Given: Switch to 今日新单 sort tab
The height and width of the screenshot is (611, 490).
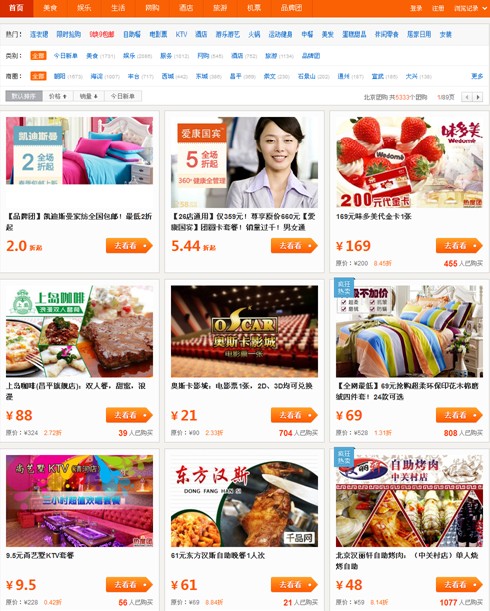Looking at the screenshot, I should click(x=123, y=96).
